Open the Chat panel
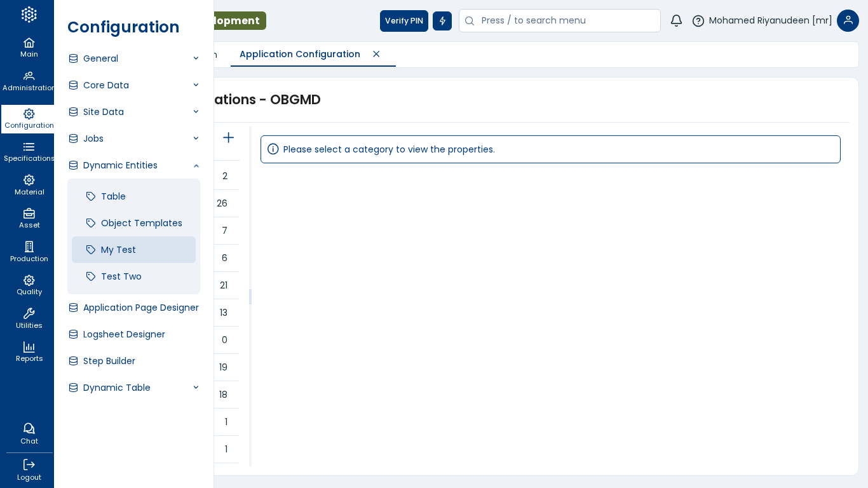Image resolution: width=868 pixels, height=488 pixels. click(29, 434)
